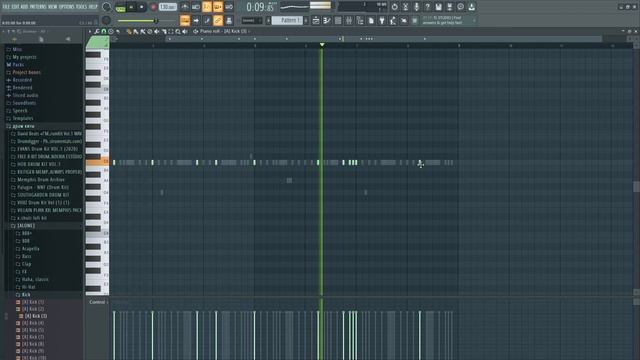This screenshot has height=360, width=640.
Task: Open the HELP menu
Action: (93, 7)
